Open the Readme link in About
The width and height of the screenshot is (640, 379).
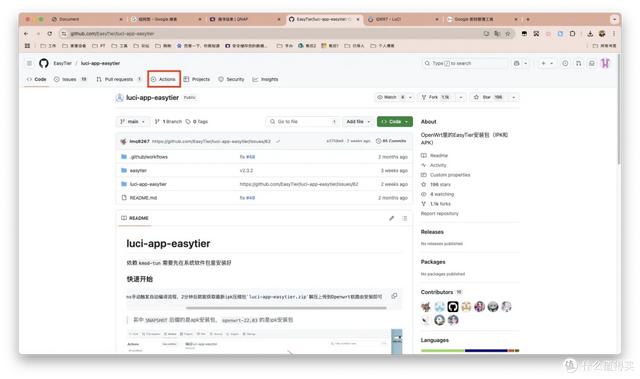pyautogui.click(x=435, y=155)
